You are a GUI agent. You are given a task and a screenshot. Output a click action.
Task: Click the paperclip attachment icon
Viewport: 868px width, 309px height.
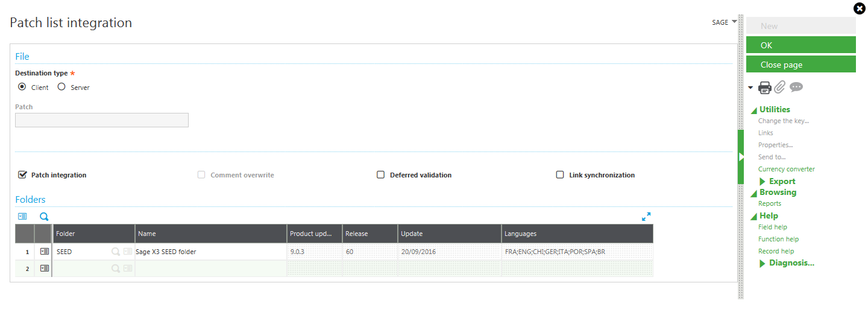(780, 88)
